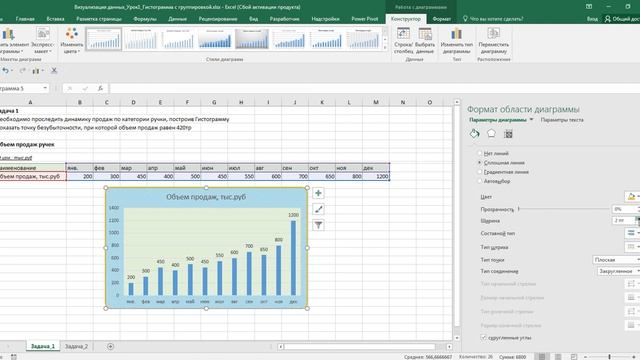Viewport: 640px width, 360px height.
Task: Open the Page Layout ribbon tab
Action: coord(99,19)
